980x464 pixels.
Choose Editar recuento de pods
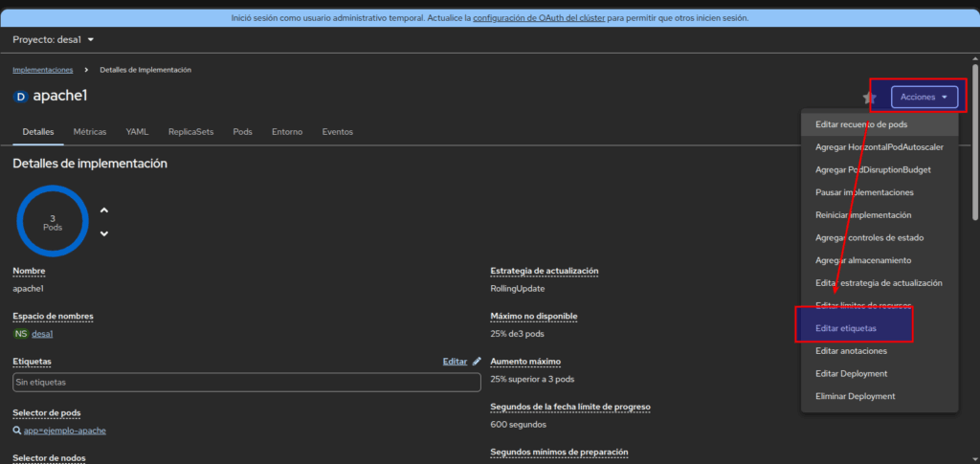(861, 124)
